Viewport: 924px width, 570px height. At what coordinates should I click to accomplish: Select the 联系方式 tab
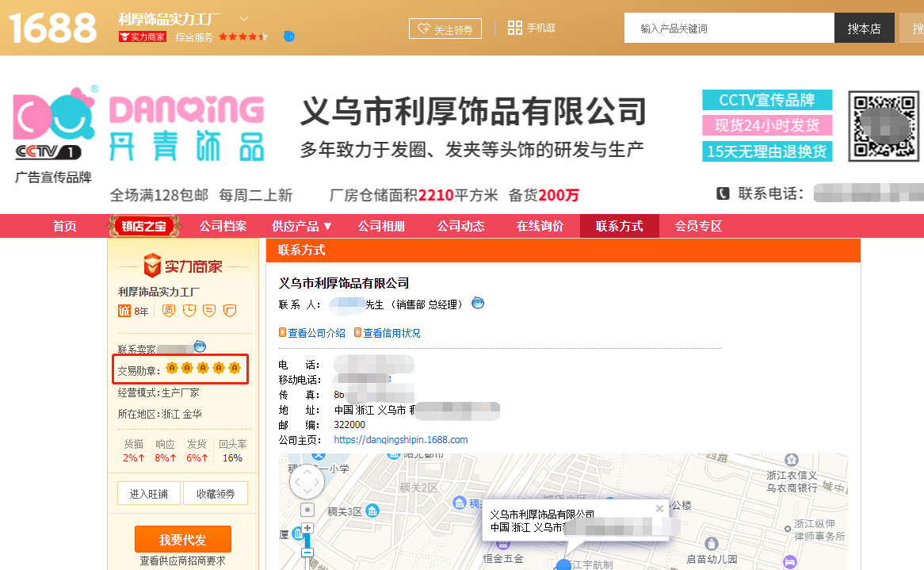coord(620,227)
